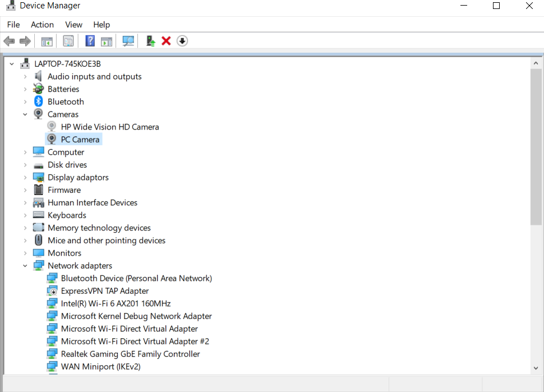Screen dimensions: 544x392
Task: Click red X Uninstall device icon
Action: coord(166,41)
